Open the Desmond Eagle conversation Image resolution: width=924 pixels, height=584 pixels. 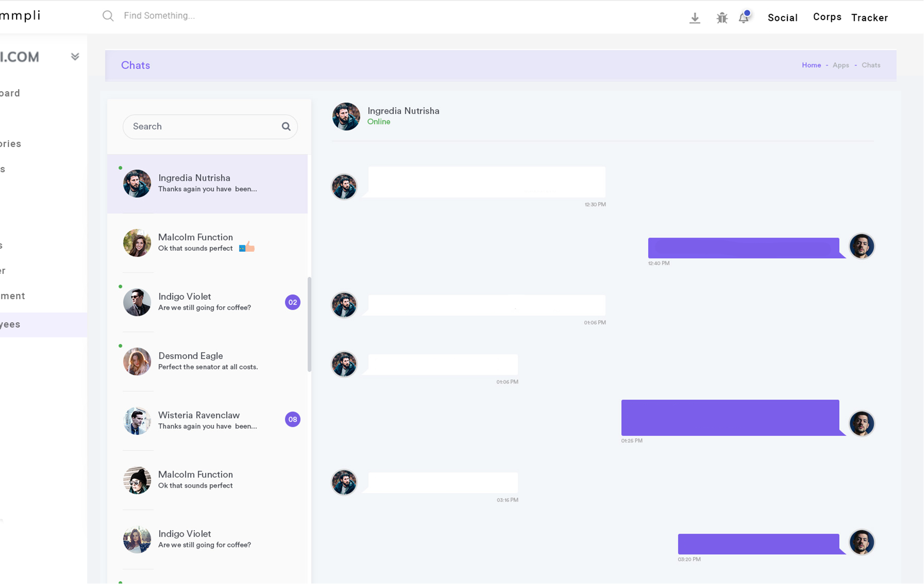[x=208, y=361]
